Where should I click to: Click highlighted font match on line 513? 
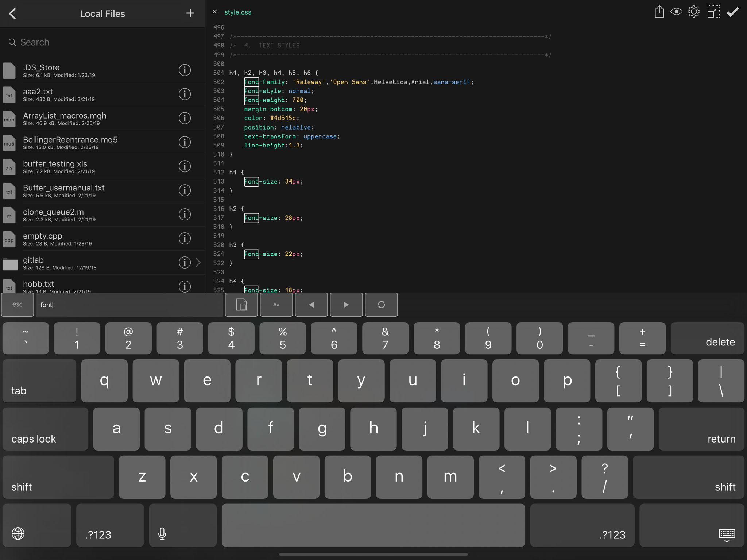click(x=251, y=181)
